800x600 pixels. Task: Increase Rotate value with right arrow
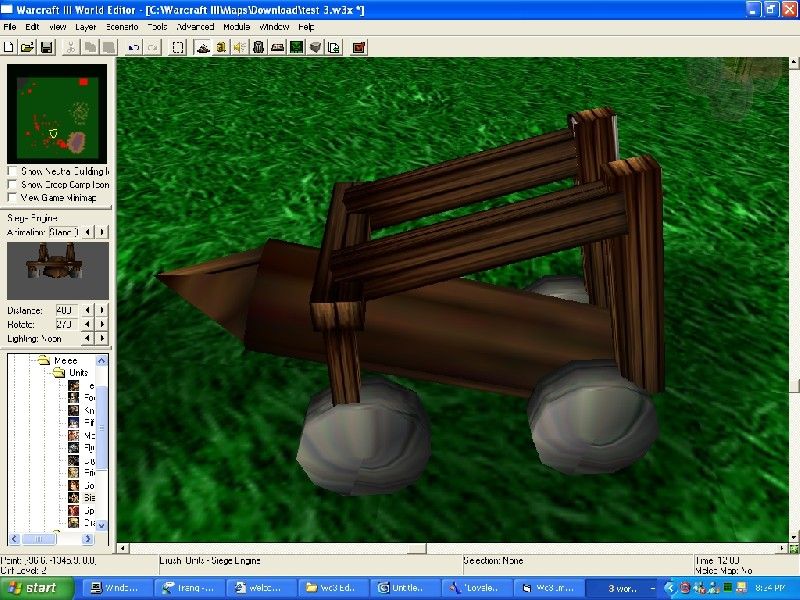point(102,324)
